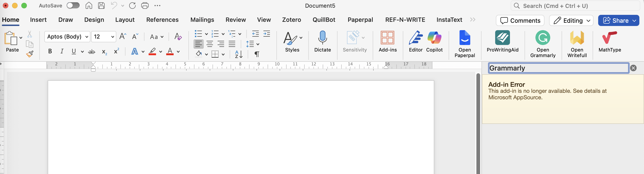This screenshot has height=174, width=644.
Task: Click the paragraph shading paint bucket
Action: (x=198, y=54)
